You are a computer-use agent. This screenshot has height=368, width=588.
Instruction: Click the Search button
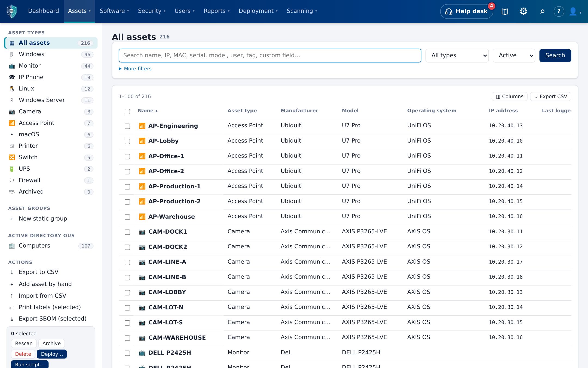pos(555,56)
